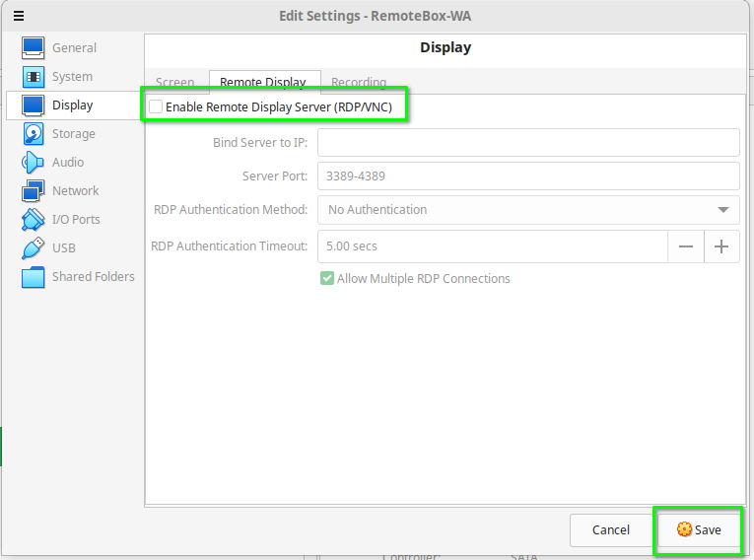Viewport: 754px width, 560px height.
Task: Select the System chip icon
Action: (34, 76)
